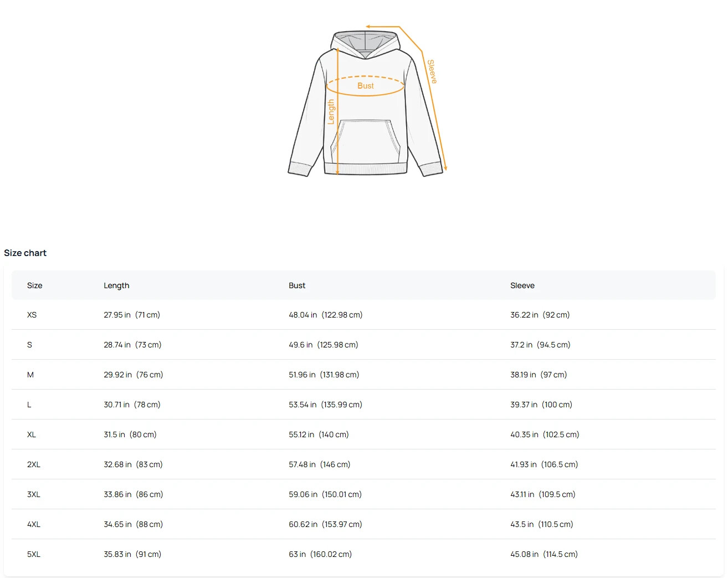The height and width of the screenshot is (578, 728).
Task: Click the Length column header
Action: 116,285
